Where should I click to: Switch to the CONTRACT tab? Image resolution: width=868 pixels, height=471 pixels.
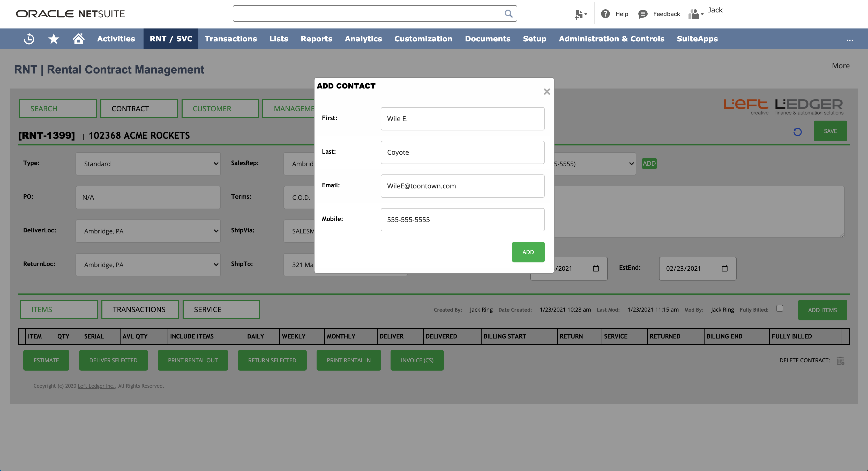click(x=139, y=108)
